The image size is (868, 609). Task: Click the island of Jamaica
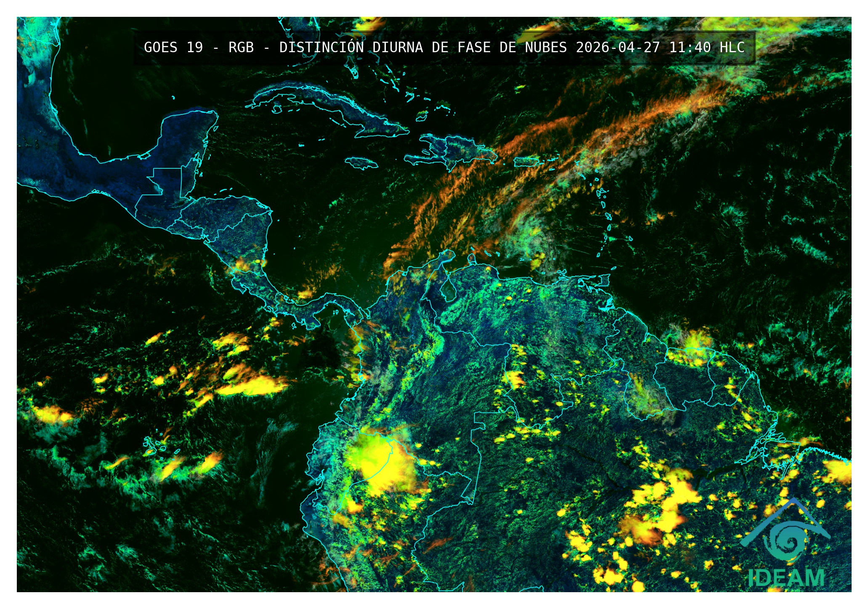(361, 163)
